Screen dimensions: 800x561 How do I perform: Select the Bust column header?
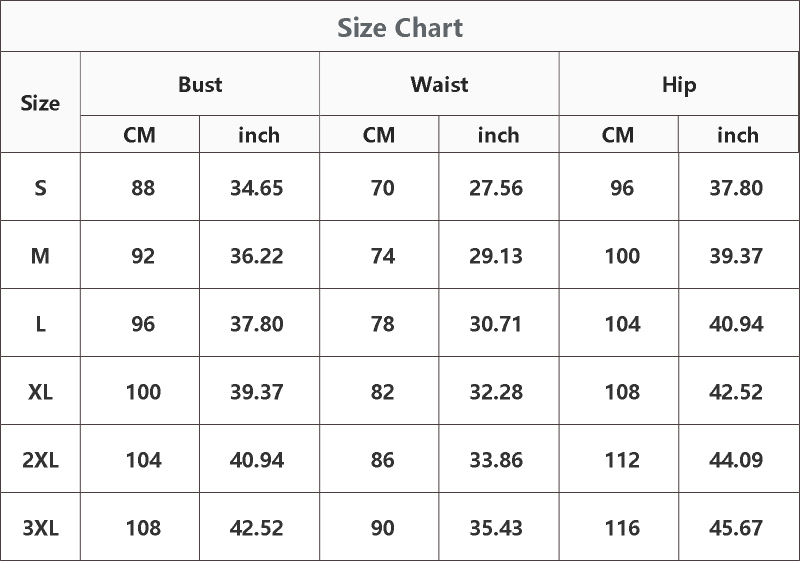(200, 84)
